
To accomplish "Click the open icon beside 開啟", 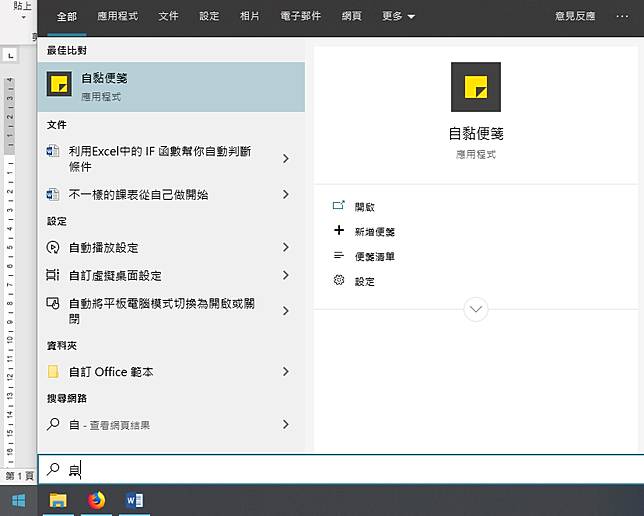I will click(339, 205).
